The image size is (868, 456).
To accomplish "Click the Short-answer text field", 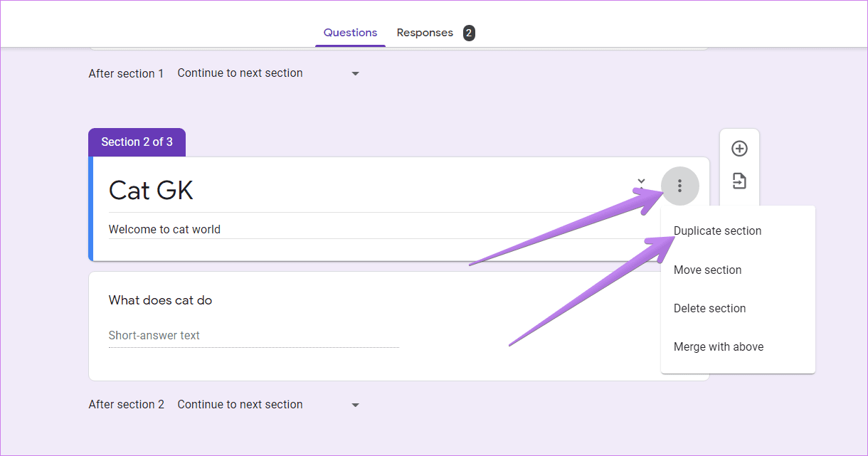I will (253, 336).
